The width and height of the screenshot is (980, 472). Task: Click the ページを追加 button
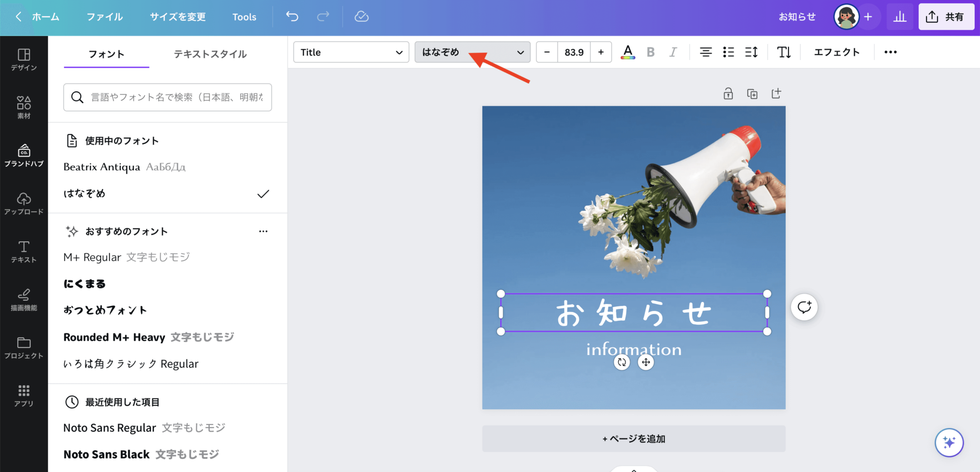633,438
